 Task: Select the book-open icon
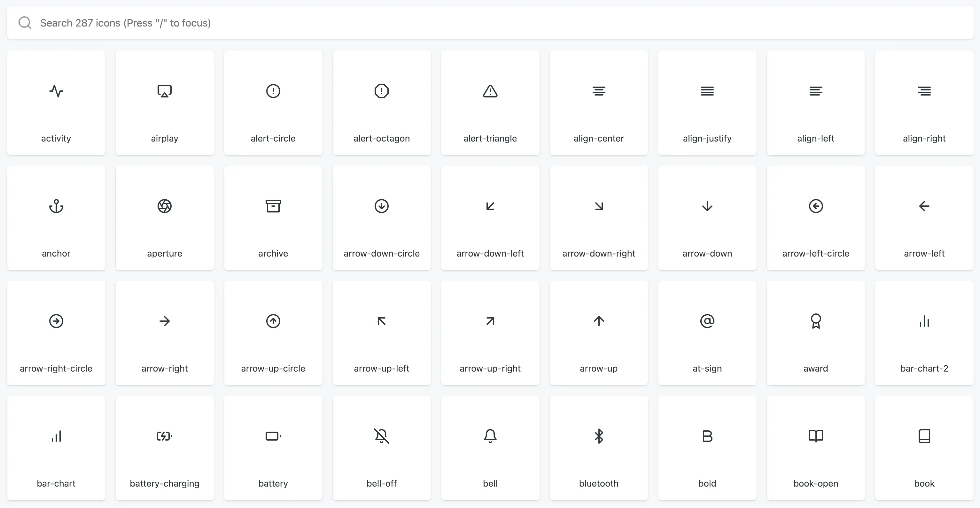click(815, 436)
